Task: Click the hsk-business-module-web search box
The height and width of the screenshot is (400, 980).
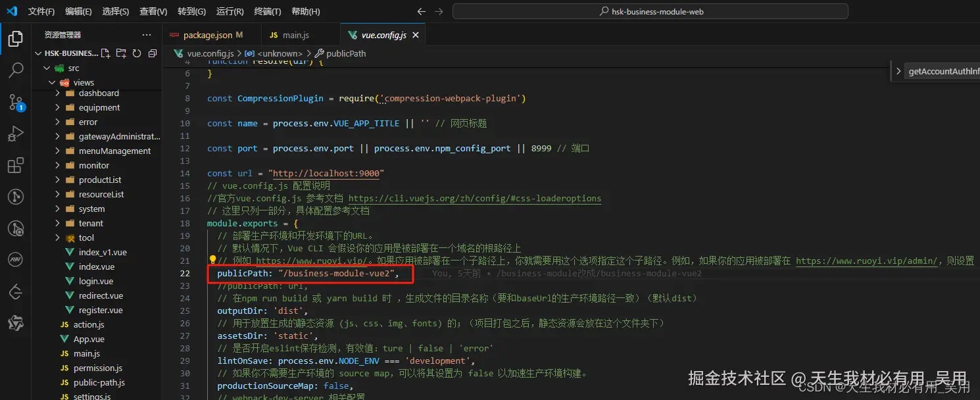Action: tap(651, 11)
